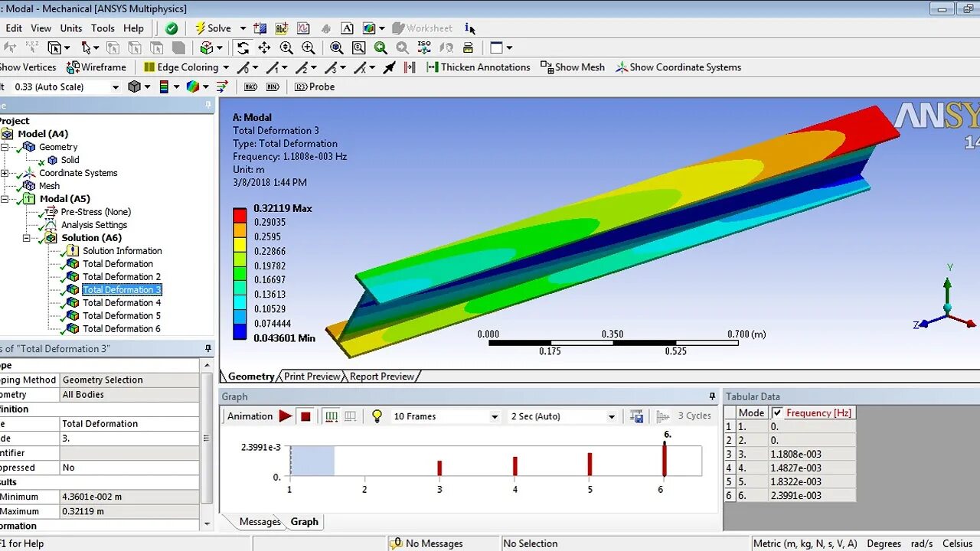The image size is (980, 551).
Task: Select Analysis Settings tree item
Action: (x=94, y=225)
